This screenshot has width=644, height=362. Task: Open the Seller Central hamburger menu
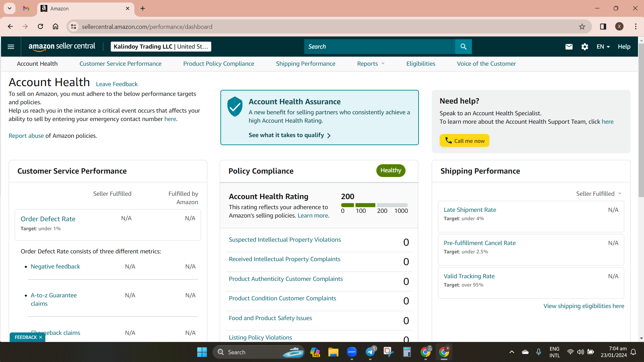pos(11,47)
